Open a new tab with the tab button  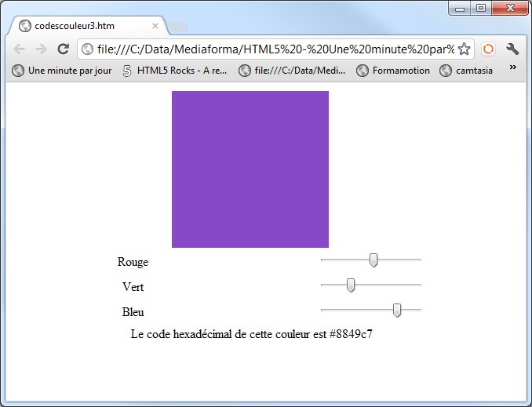178,26
